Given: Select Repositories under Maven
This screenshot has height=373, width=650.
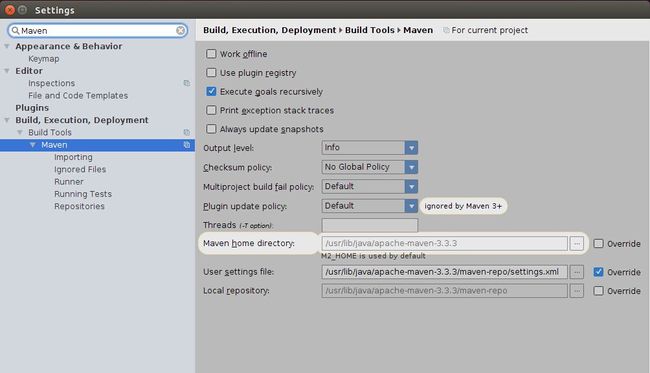Looking at the screenshot, I should click(79, 206).
